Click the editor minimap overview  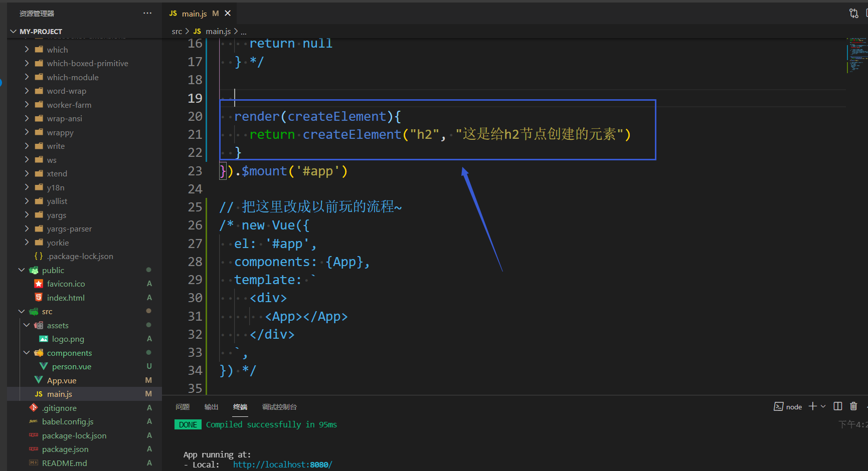856,55
